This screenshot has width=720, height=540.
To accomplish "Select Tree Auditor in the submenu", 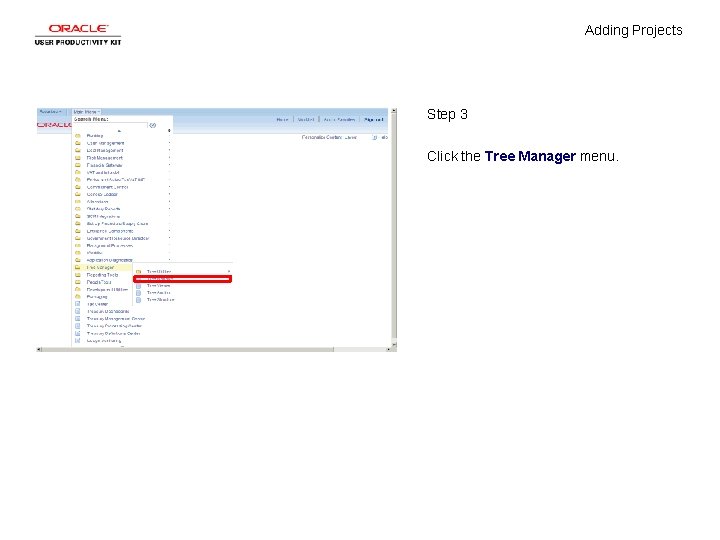I will [158, 292].
